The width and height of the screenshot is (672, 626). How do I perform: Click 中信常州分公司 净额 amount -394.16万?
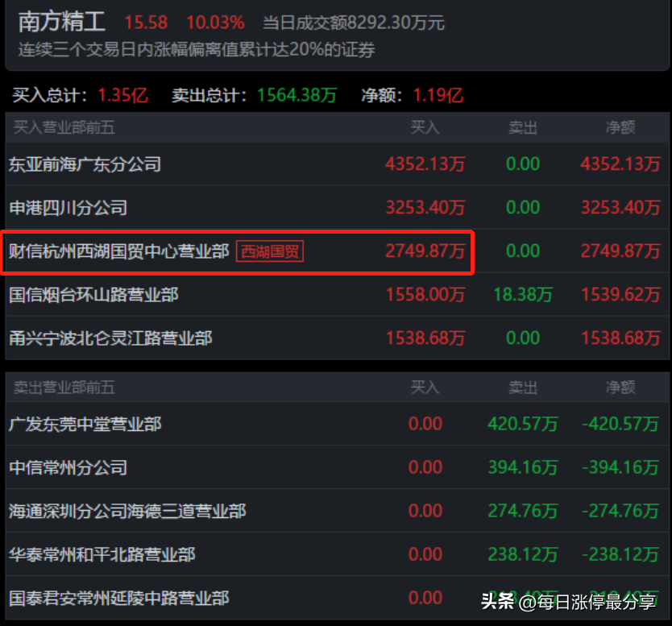click(620, 467)
